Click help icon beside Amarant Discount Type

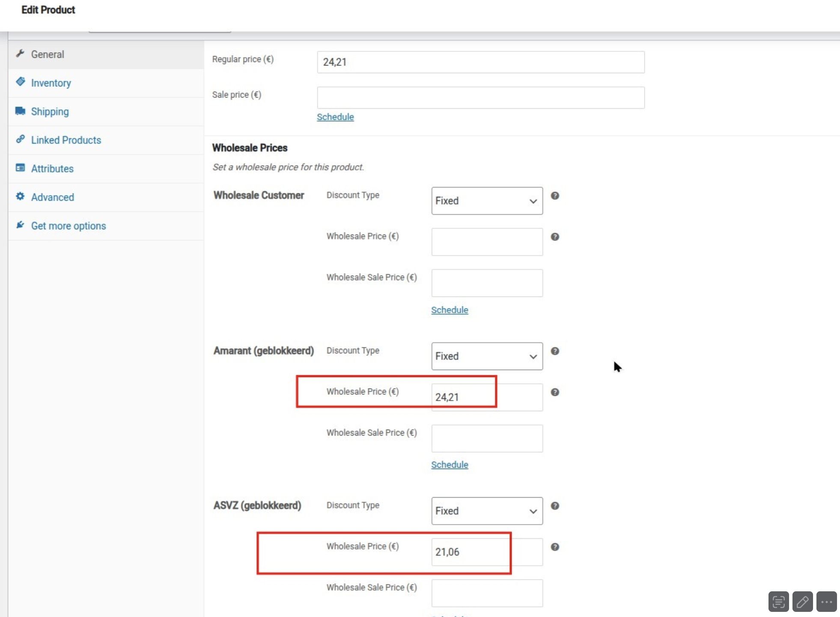coord(555,351)
